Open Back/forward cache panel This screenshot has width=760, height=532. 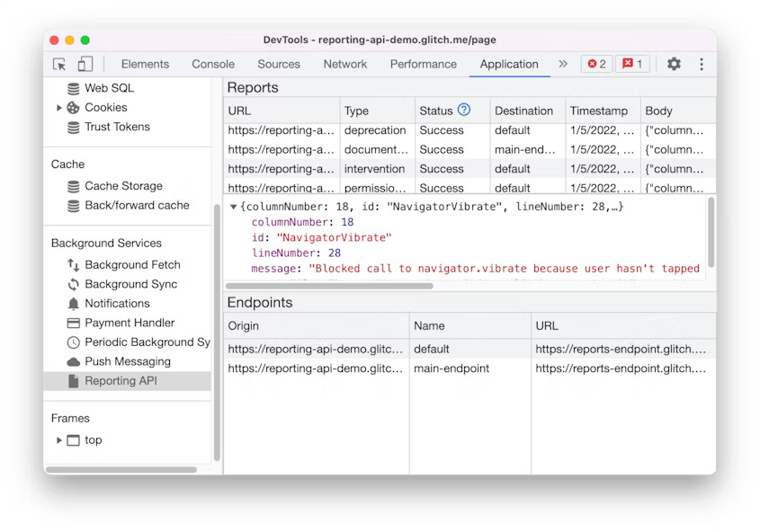[x=135, y=205]
